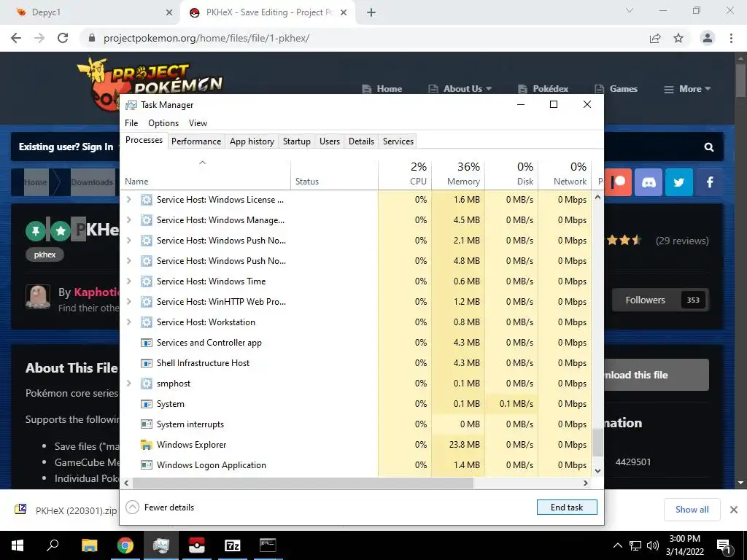Click Task Manager vertical scrollbar thumb
The image size is (747, 560).
[x=597, y=442]
